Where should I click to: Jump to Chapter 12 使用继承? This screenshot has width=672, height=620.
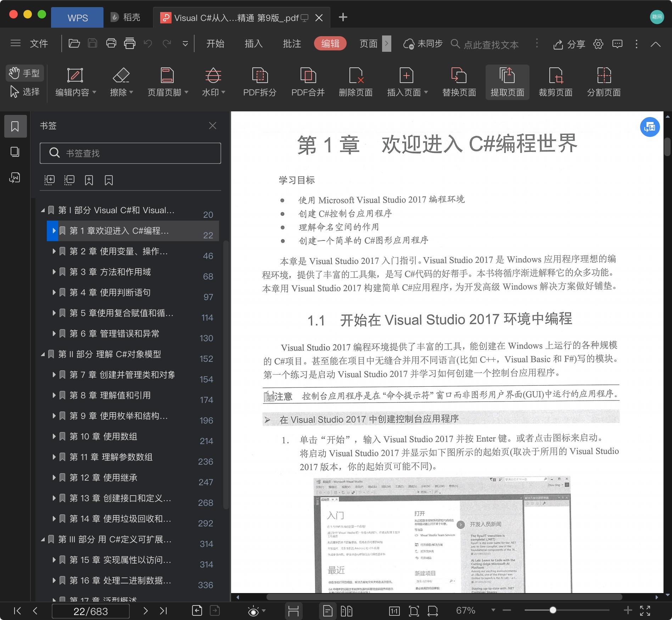coord(103,477)
